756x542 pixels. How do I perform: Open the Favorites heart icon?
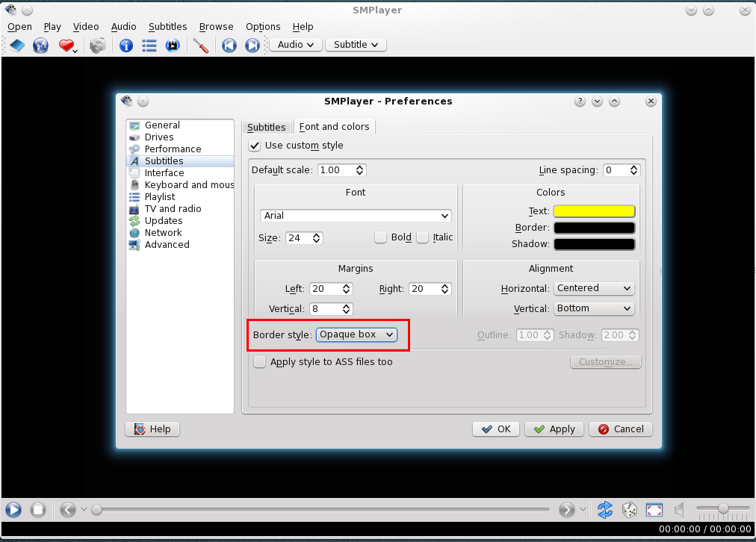coord(66,46)
